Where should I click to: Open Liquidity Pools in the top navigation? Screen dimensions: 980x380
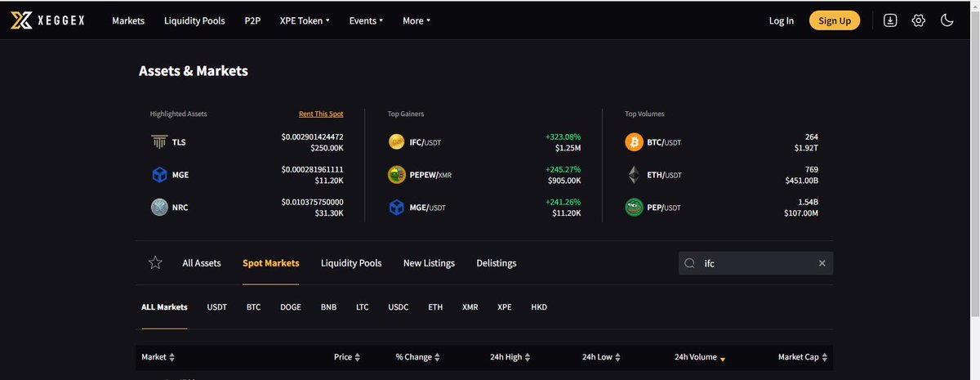tap(194, 20)
